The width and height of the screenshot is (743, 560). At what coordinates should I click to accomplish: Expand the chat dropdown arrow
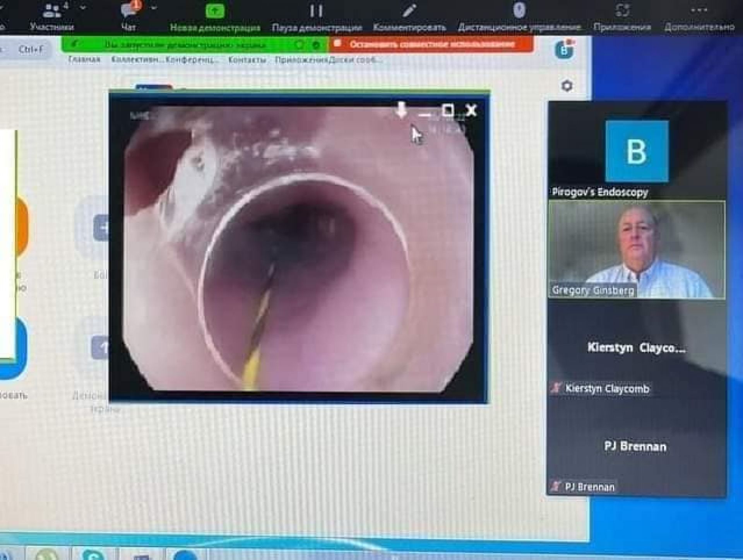pos(154,8)
